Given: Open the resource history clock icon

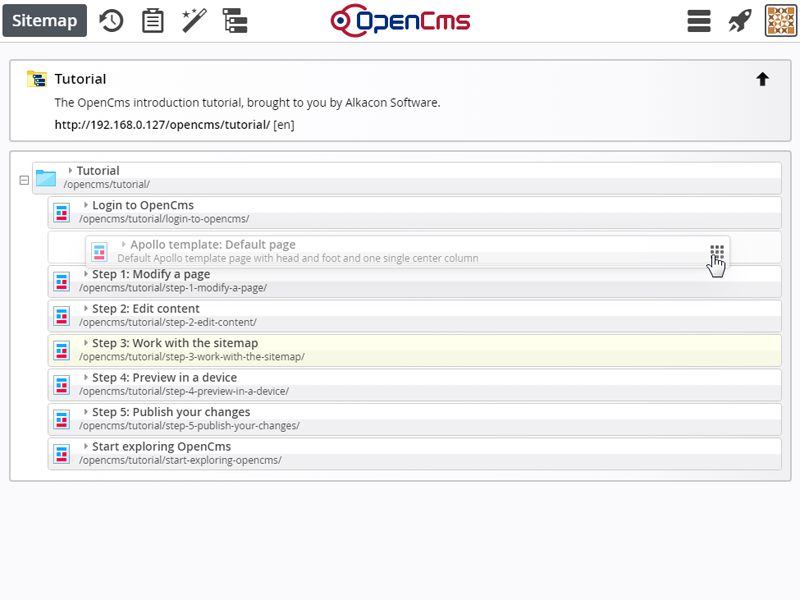Looking at the screenshot, I should pyautogui.click(x=111, y=21).
